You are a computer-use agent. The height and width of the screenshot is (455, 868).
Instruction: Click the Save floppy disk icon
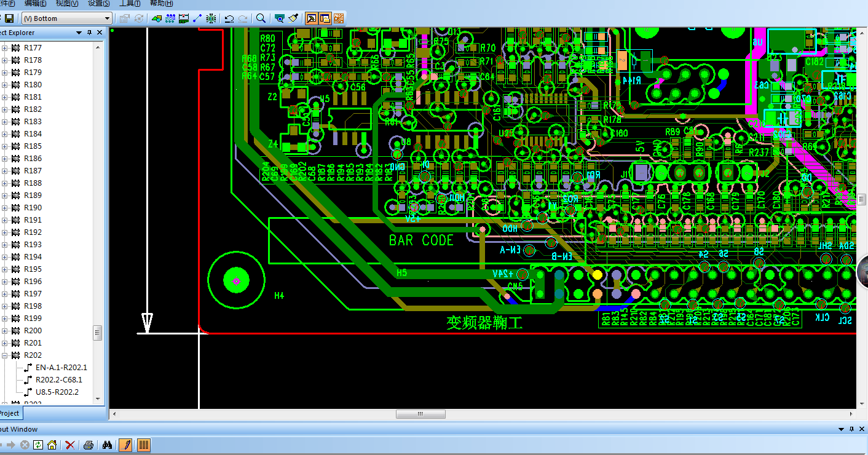(9, 18)
